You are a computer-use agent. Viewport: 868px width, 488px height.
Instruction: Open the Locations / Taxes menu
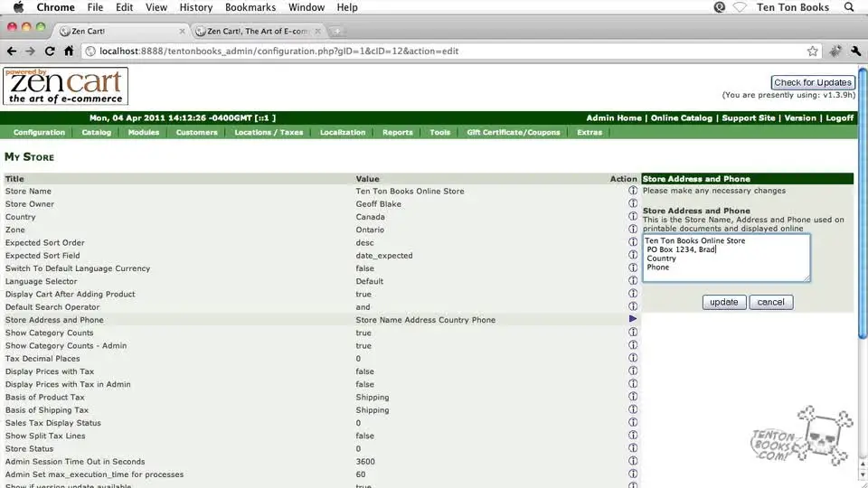pyautogui.click(x=269, y=132)
